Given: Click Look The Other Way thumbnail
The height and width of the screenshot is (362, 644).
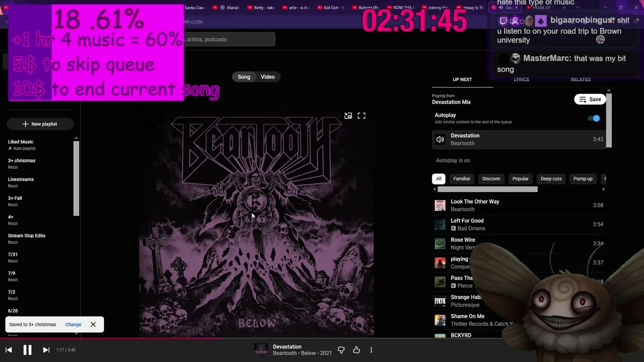Looking at the screenshot, I should (x=440, y=205).
